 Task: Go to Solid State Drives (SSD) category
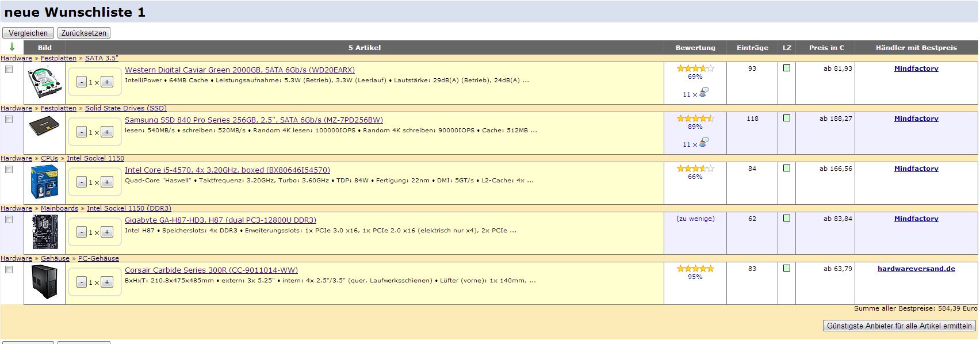(x=126, y=108)
